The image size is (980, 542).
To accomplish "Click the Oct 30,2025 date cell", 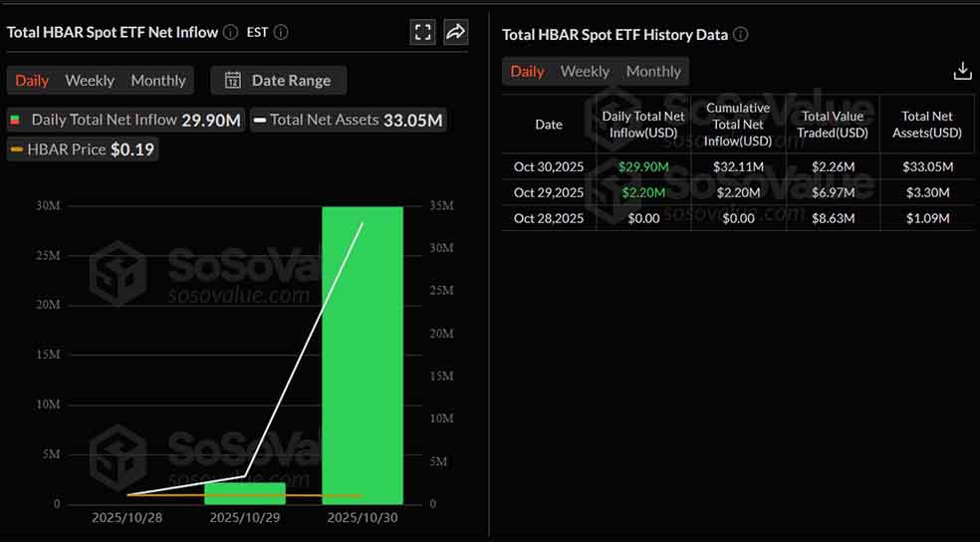I will 549,167.
